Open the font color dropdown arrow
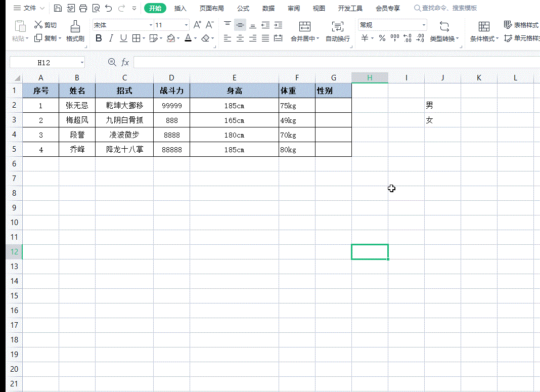 (x=196, y=38)
